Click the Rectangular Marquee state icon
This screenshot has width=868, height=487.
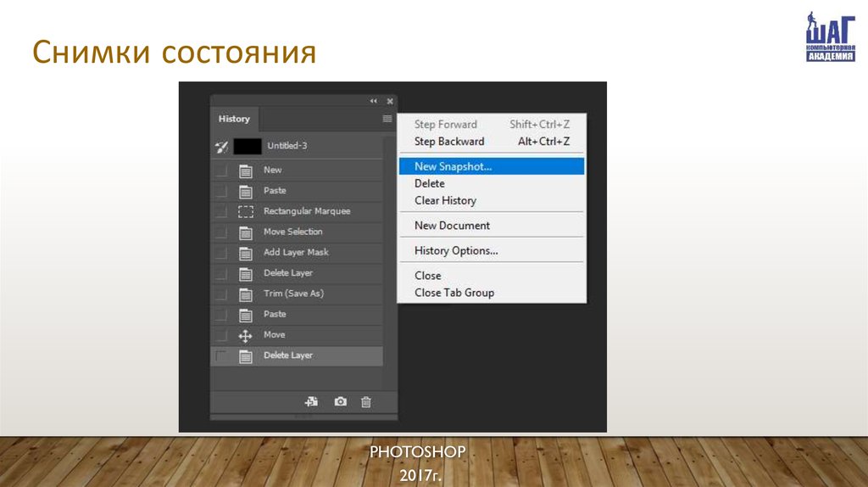(246, 211)
